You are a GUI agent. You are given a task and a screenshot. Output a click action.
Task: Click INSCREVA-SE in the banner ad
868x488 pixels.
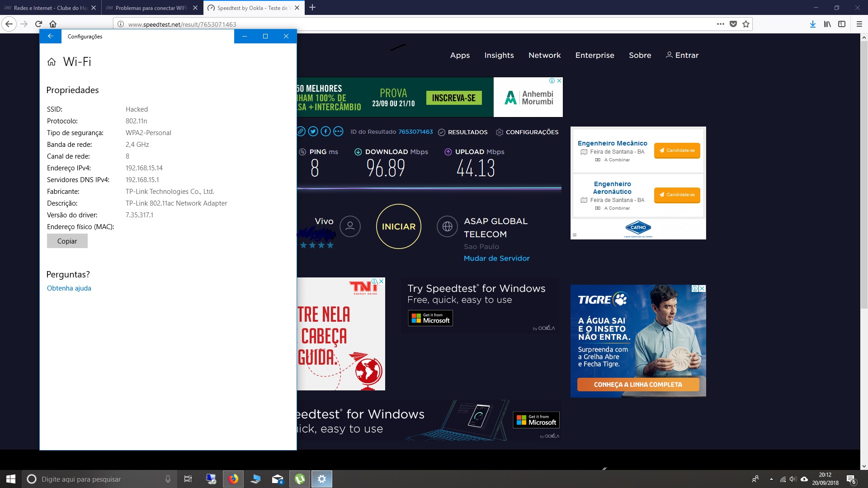click(454, 98)
